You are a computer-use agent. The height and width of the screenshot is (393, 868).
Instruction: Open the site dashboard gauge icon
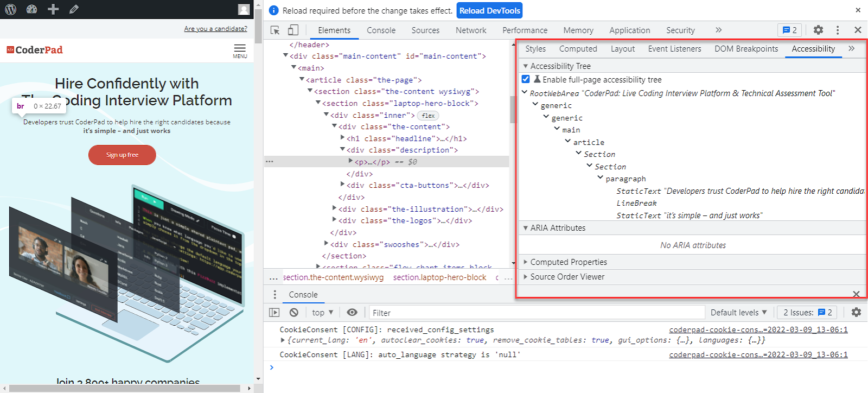[32, 9]
